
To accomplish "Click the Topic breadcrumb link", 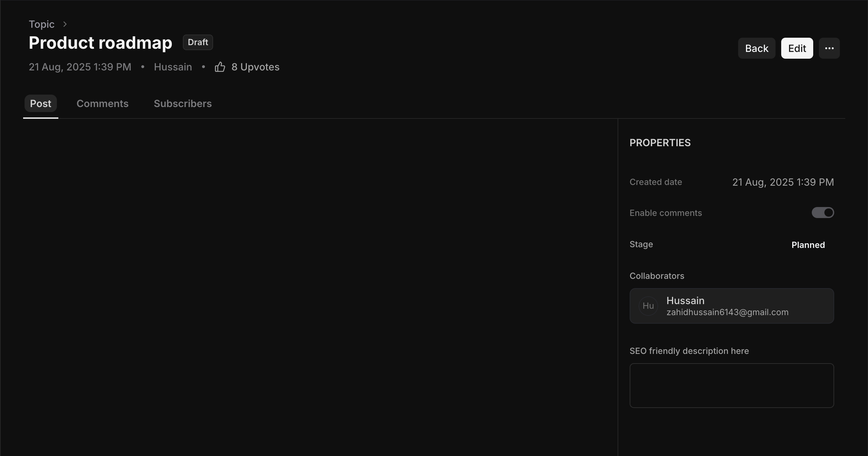I will [x=42, y=24].
